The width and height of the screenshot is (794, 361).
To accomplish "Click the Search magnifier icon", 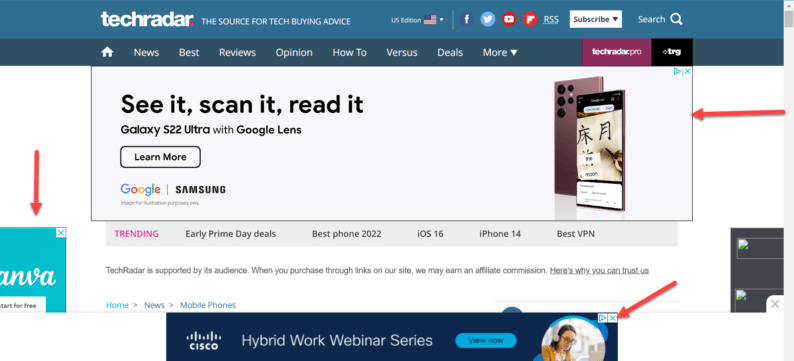I will pos(677,19).
